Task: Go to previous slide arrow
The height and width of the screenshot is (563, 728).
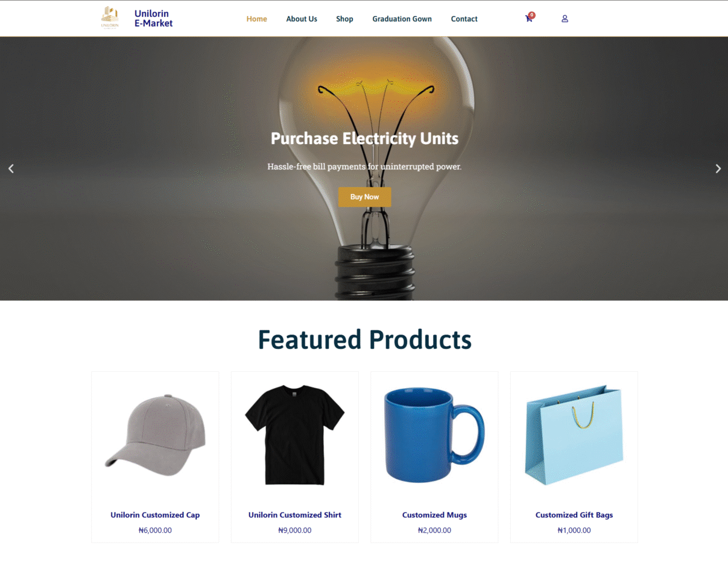Action: (11, 169)
